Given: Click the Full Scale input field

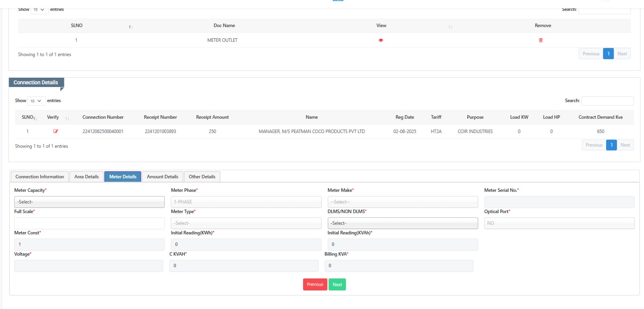Looking at the screenshot, I should 89,223.
